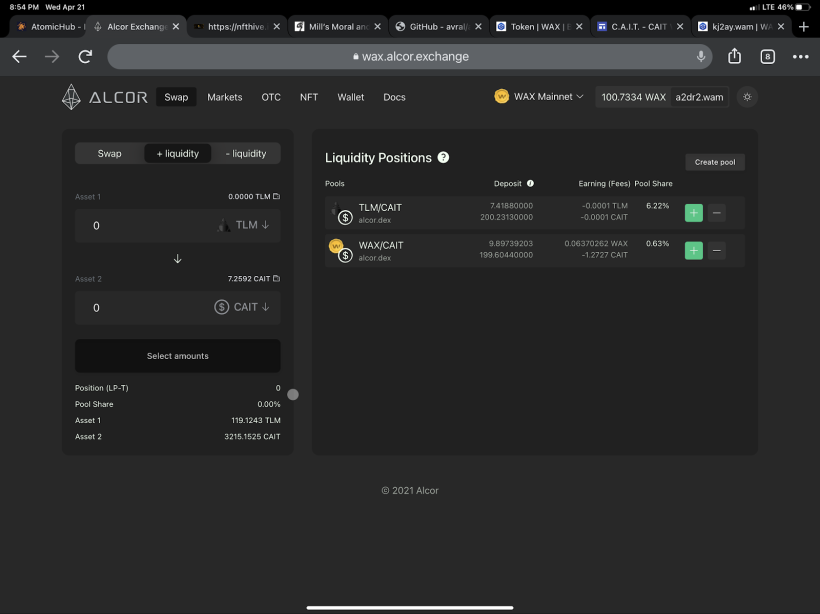This screenshot has height=614, width=820.
Task: Click the browser back arrow
Action: click(19, 56)
